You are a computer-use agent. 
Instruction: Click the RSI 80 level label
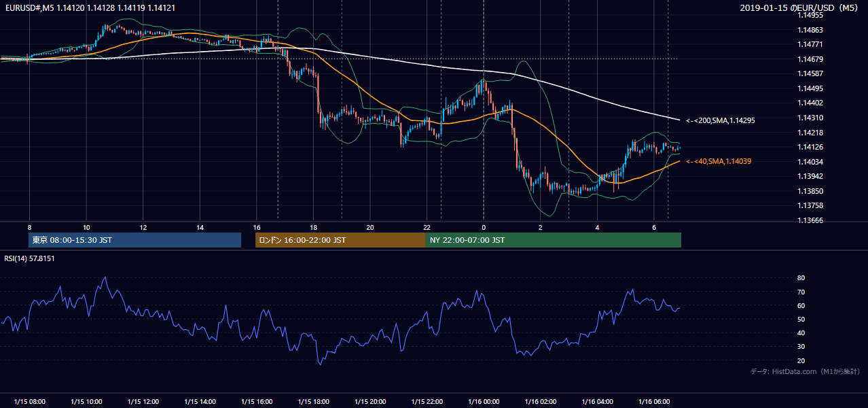tap(801, 278)
